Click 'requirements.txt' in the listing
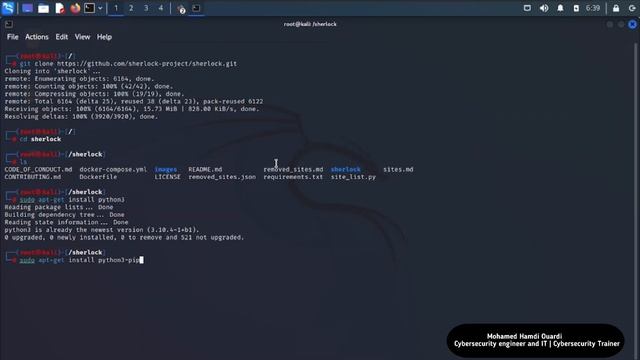 (x=293, y=177)
